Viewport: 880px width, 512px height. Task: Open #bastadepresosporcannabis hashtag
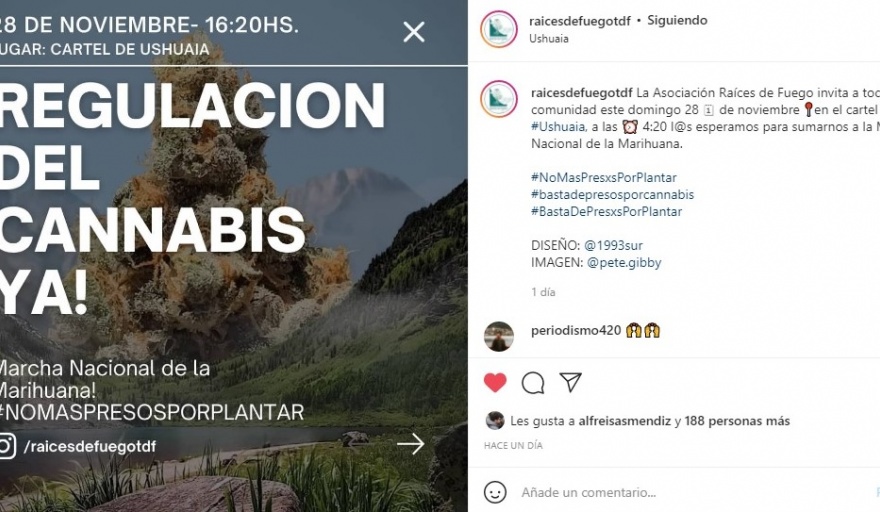[x=612, y=195]
